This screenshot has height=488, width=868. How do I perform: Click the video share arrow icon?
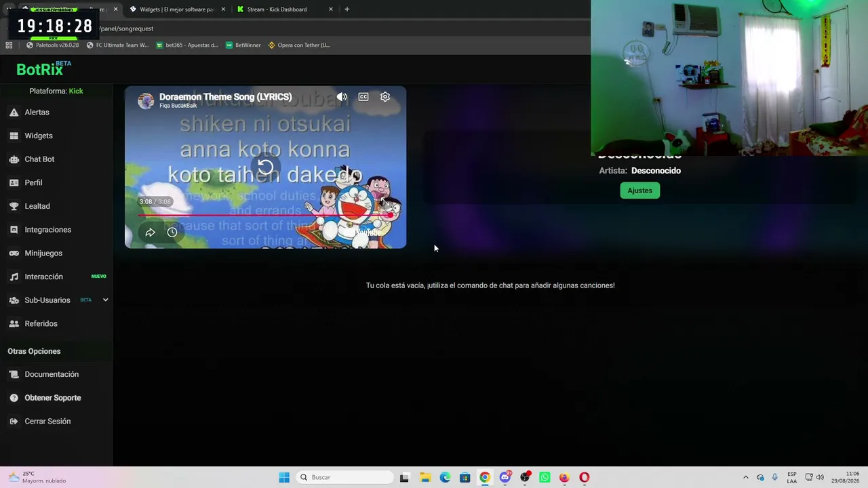tap(150, 232)
